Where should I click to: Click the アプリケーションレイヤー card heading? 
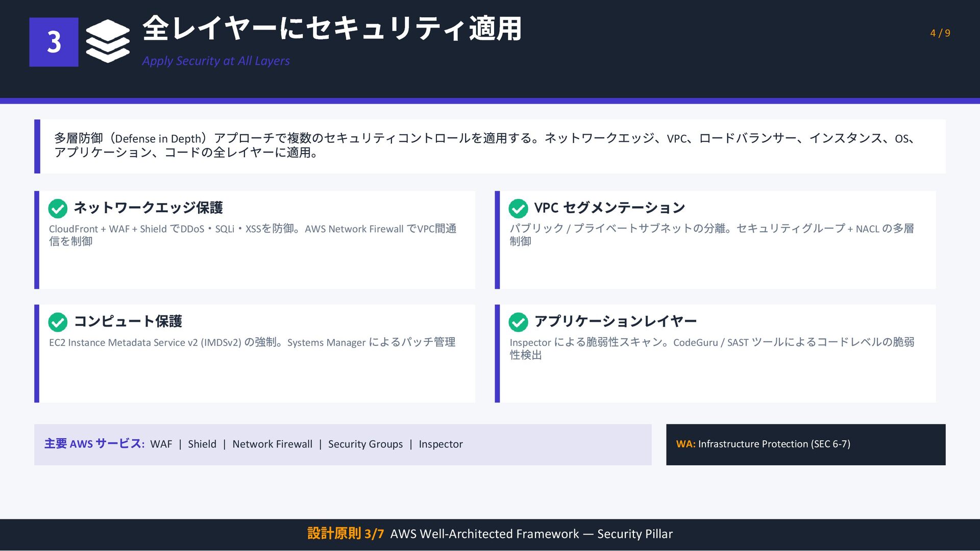tap(615, 321)
